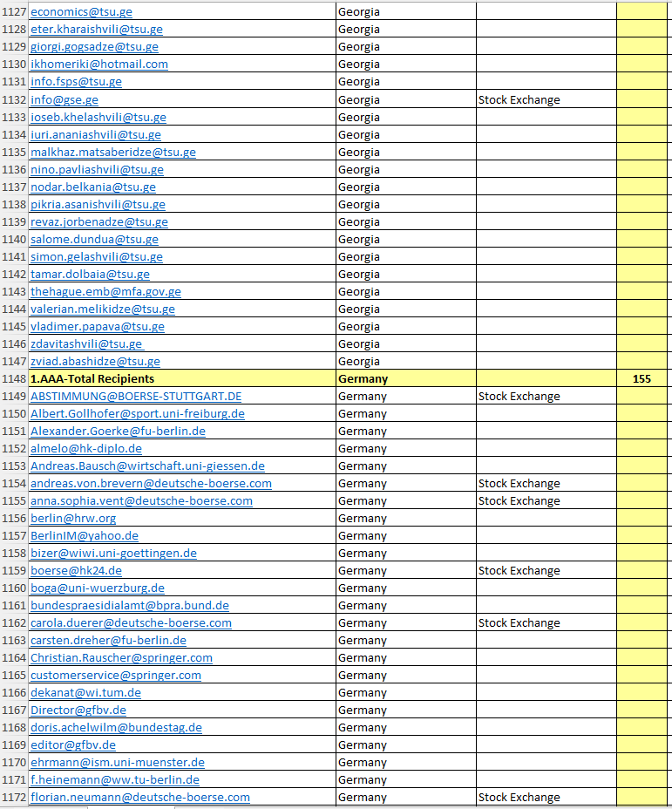The image size is (672, 809).
Task: Open the bizer@wiwi.uni-goettingen.de link
Action: (113, 553)
